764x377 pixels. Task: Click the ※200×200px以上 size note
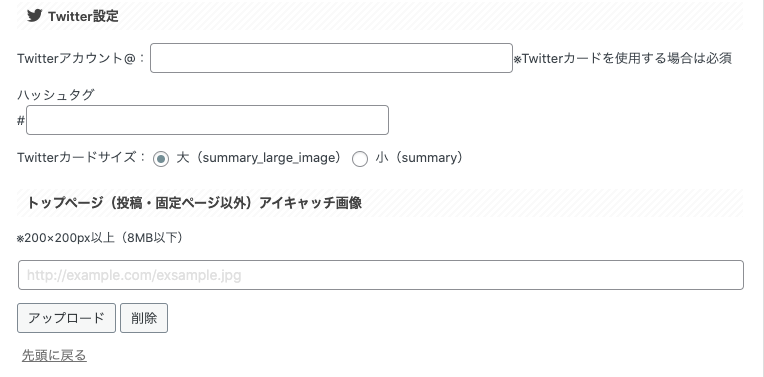click(100, 238)
